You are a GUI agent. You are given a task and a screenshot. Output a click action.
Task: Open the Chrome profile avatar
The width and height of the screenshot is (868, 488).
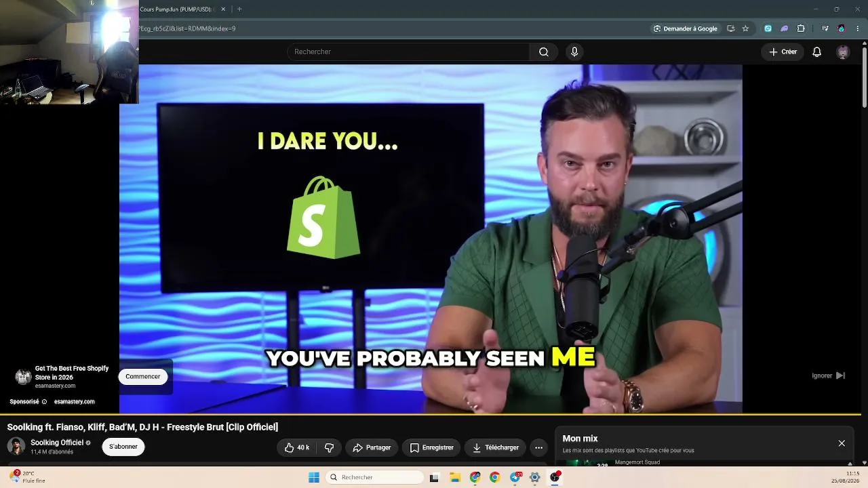(842, 28)
